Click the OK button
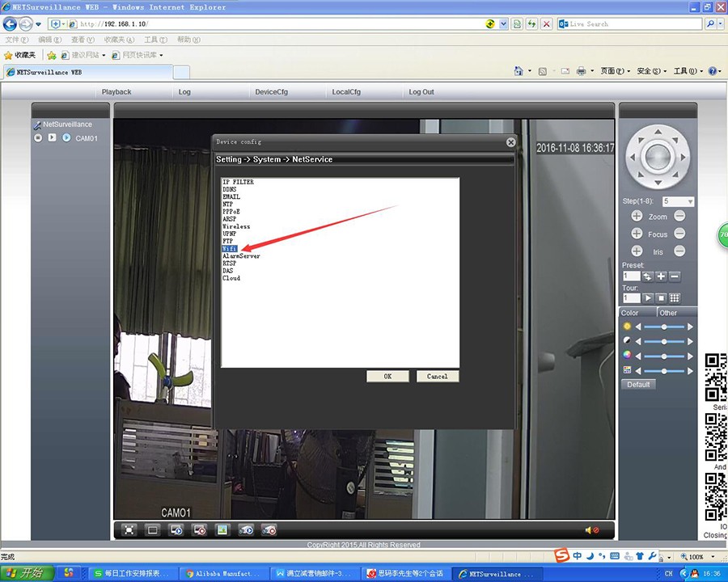Screen dimensions: 728x582 coord(387,377)
